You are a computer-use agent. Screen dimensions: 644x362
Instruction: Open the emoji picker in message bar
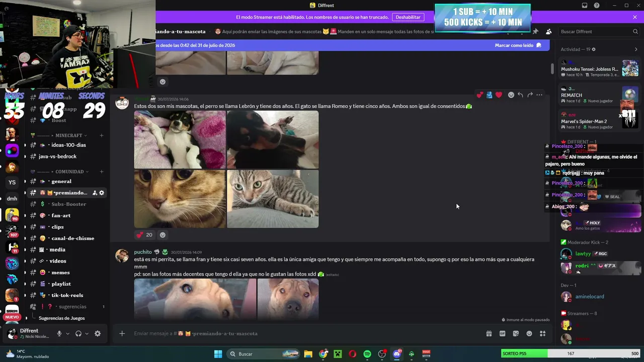click(x=529, y=333)
